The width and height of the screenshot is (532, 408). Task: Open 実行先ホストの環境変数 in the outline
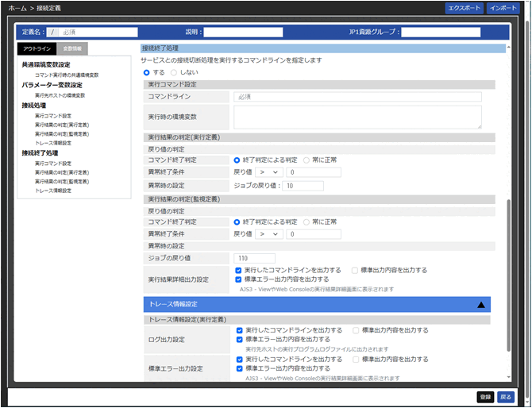click(x=60, y=95)
